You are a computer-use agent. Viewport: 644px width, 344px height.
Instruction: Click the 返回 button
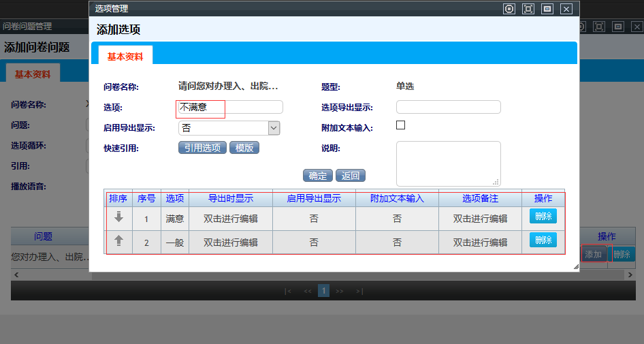pyautogui.click(x=350, y=176)
